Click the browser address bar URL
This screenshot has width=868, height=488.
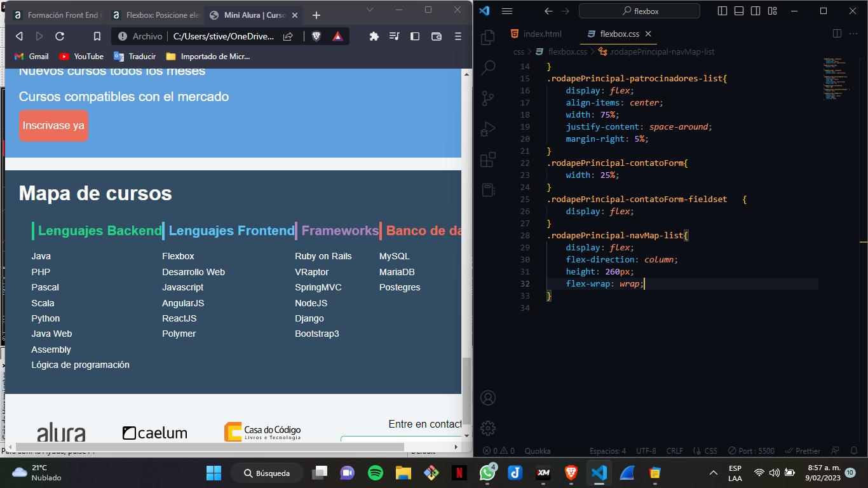pos(224,36)
